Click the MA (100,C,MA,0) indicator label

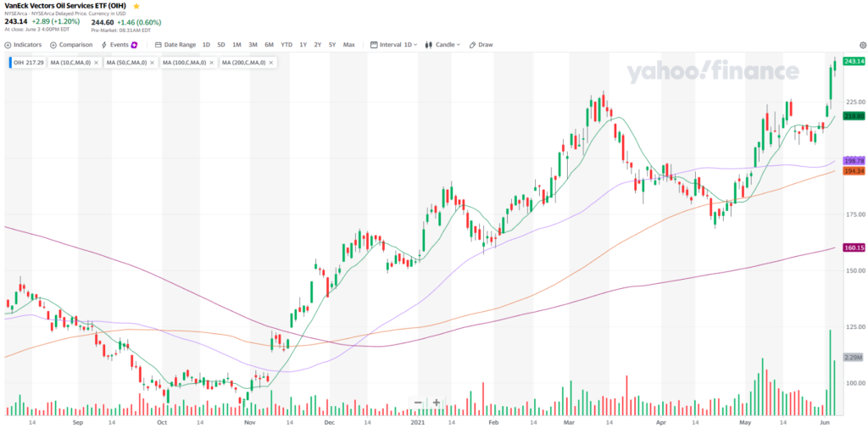pos(184,63)
